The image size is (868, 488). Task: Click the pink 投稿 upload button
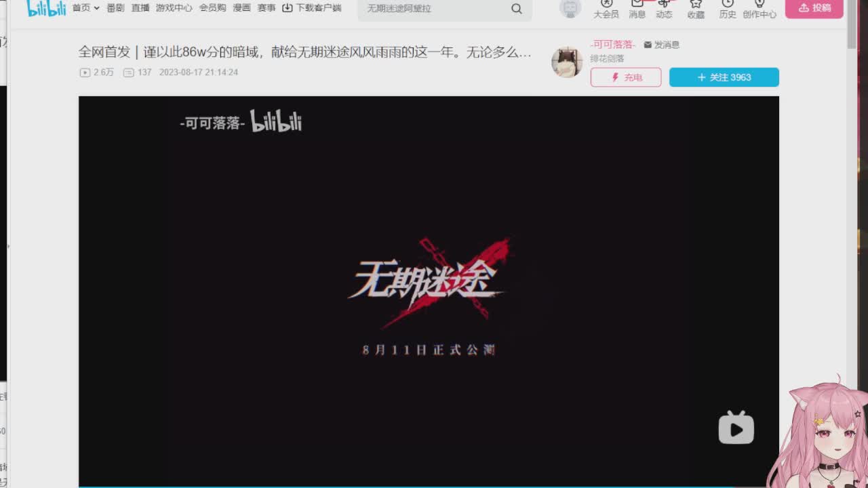click(814, 8)
